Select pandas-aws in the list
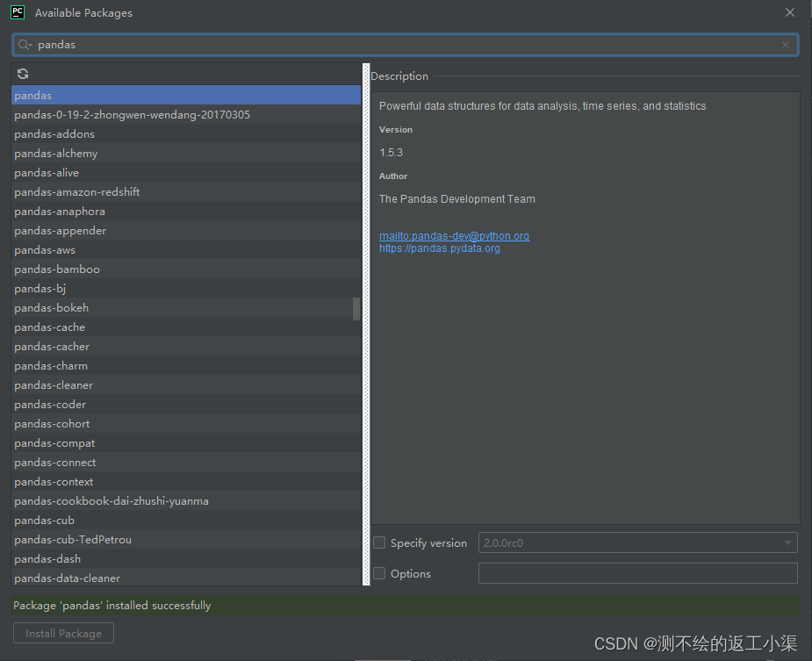 (x=186, y=250)
